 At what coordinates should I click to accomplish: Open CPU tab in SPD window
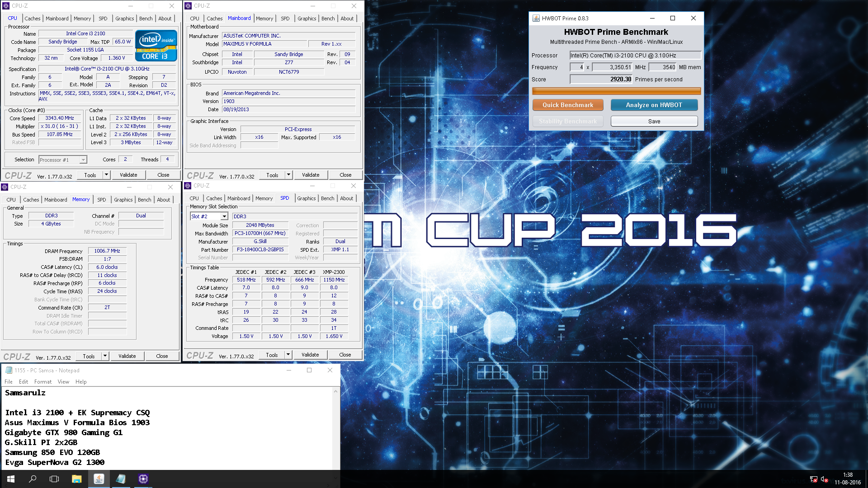(x=194, y=198)
